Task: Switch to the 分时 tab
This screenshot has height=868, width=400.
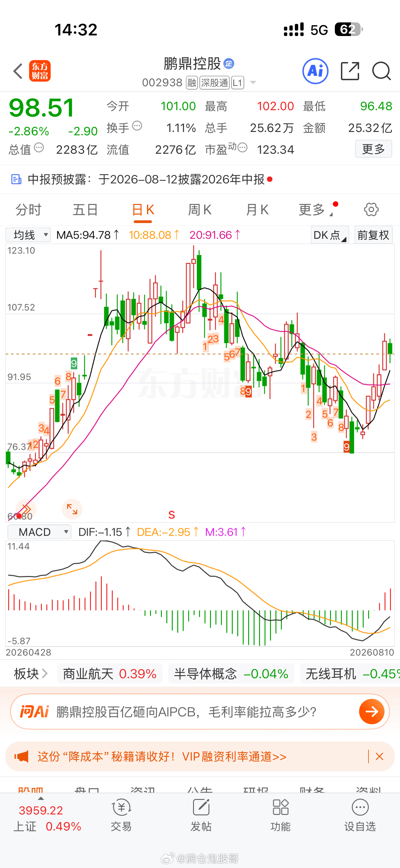Action: (x=28, y=210)
